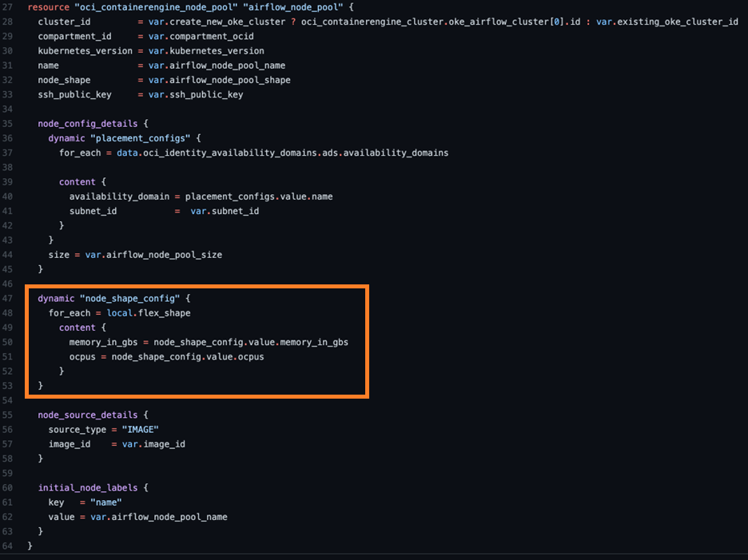Click the final closing brace on line 64
Image resolution: width=748 pixels, height=560 pixels.
[30, 546]
